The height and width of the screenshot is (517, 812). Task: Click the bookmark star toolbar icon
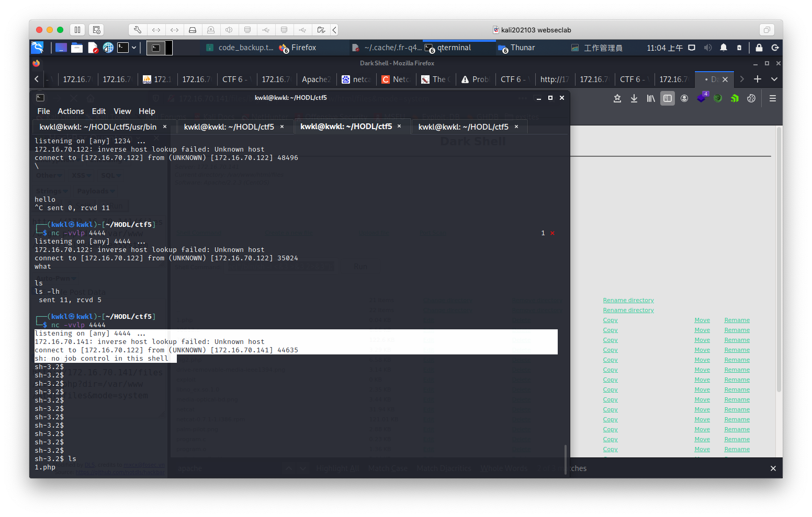coord(617,98)
